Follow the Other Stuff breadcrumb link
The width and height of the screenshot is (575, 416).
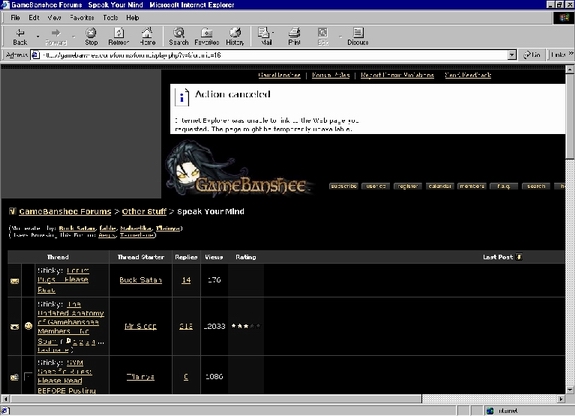coord(144,212)
